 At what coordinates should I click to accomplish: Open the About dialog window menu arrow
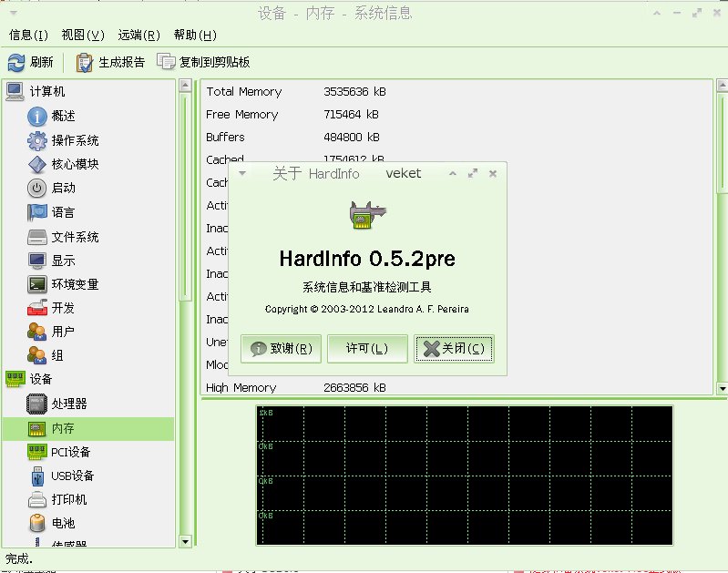coord(241,174)
